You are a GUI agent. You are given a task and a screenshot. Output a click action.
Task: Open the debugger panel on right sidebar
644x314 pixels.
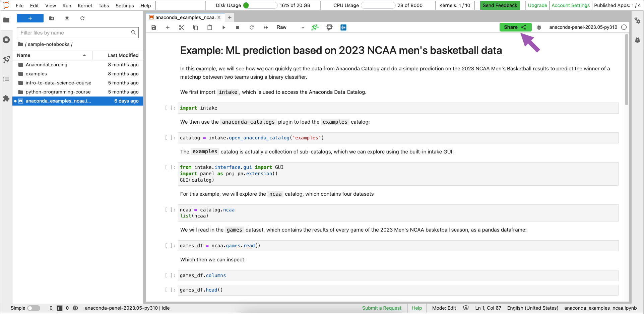tap(638, 40)
